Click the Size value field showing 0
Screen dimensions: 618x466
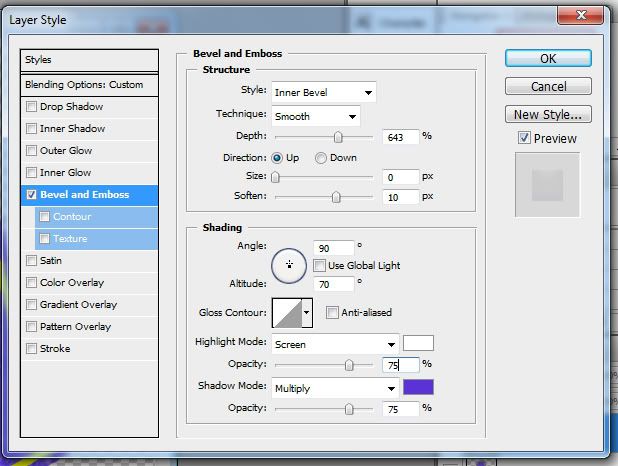coord(400,177)
